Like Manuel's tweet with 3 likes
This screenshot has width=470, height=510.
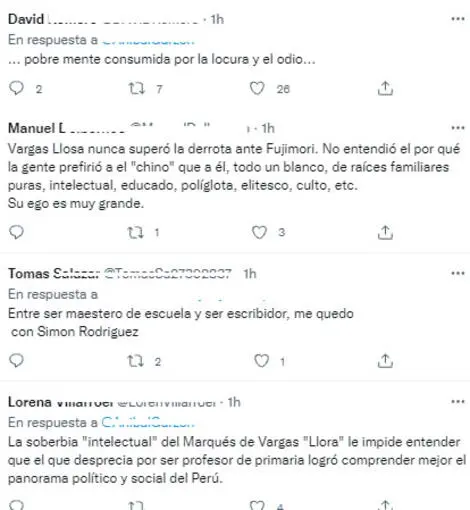(259, 232)
